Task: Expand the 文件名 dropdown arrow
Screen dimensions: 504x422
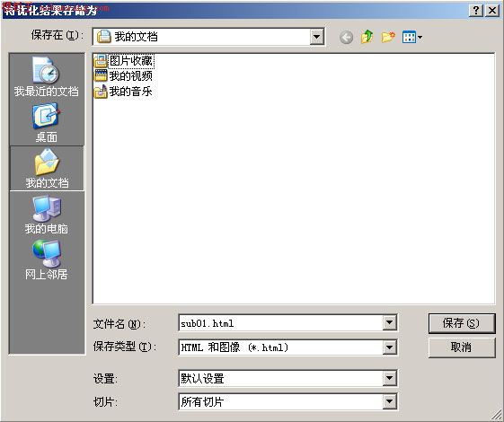Action: click(x=389, y=322)
